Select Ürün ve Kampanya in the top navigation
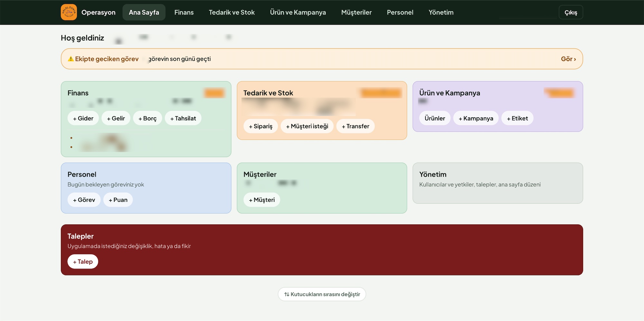 pos(298,12)
